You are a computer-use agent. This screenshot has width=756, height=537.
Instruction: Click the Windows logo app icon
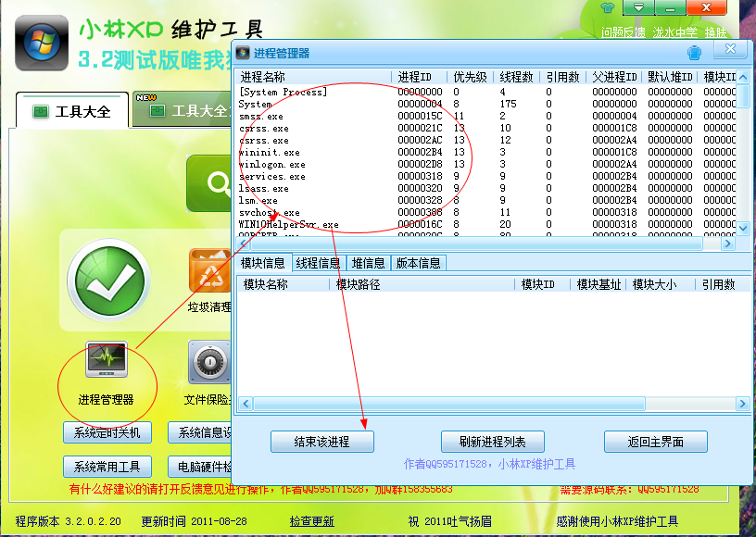click(x=42, y=43)
